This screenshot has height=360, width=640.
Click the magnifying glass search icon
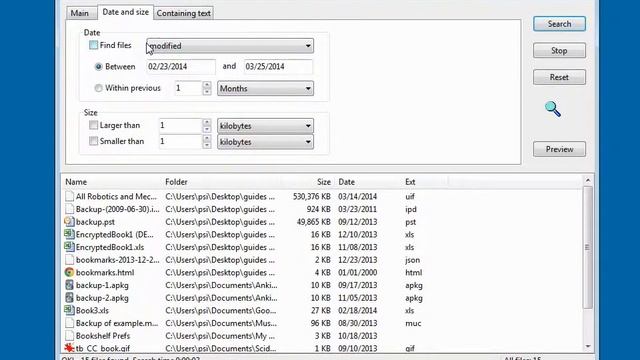point(553,109)
